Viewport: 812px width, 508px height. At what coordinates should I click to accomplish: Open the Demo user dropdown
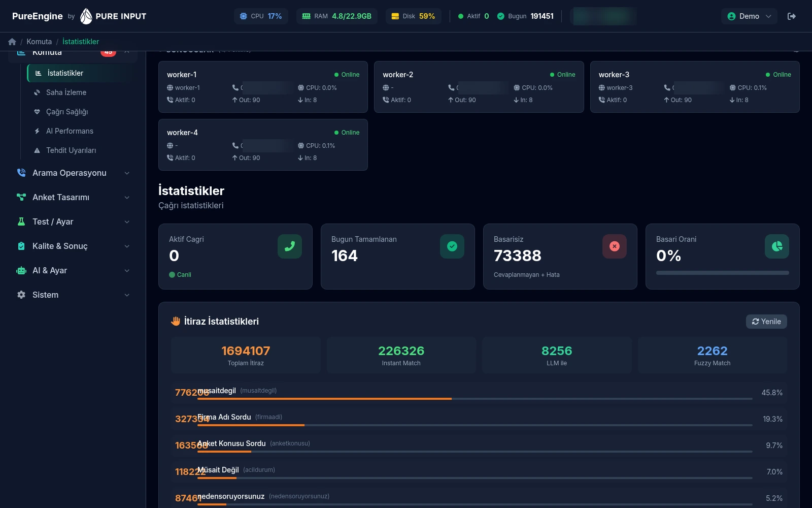point(749,16)
